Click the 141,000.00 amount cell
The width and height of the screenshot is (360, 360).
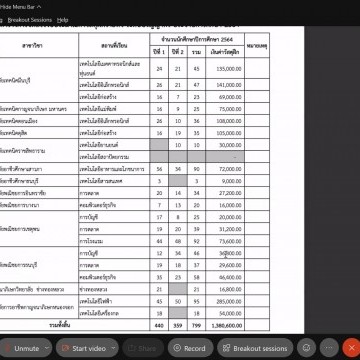[x=225, y=85]
